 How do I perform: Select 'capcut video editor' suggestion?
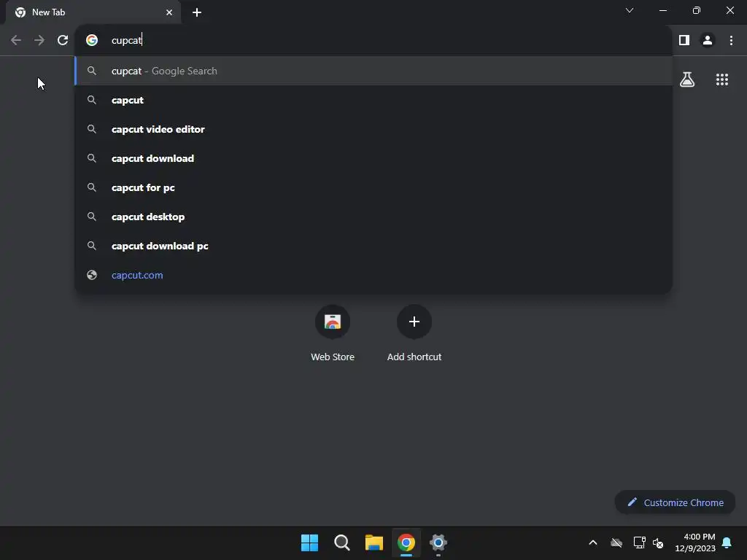click(x=373, y=129)
